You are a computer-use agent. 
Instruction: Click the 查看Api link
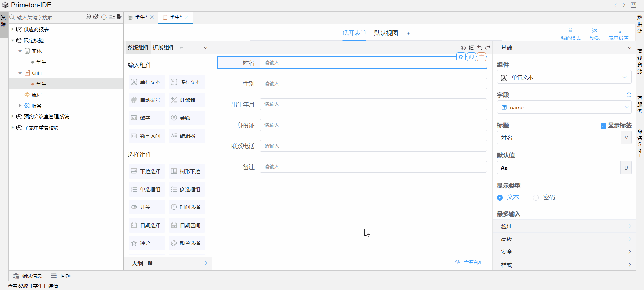472,262
